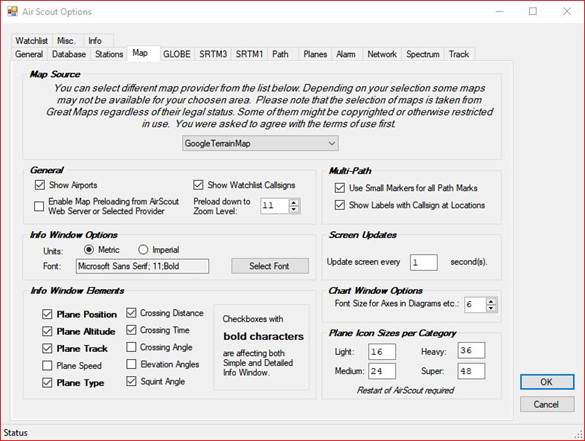Decrease Font Size for Axes with down arrow

coord(491,309)
